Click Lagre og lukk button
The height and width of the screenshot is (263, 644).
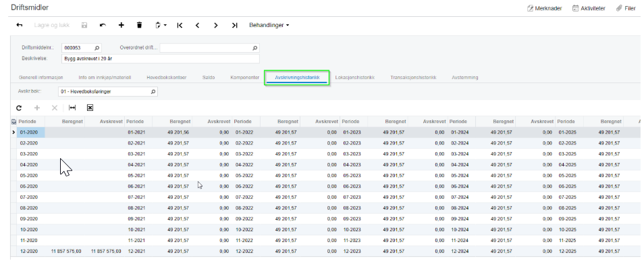[52, 25]
